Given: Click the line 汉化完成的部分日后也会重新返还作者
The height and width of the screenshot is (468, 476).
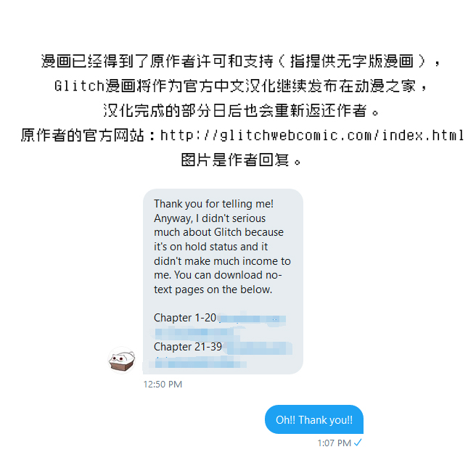Looking at the screenshot, I should coord(241,110).
